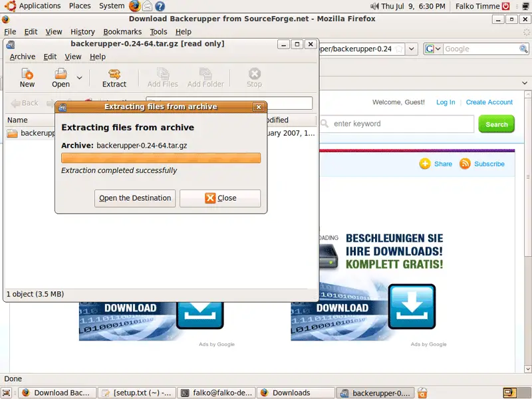Click the green Search button
This screenshot has width=532, height=399.
pos(496,124)
